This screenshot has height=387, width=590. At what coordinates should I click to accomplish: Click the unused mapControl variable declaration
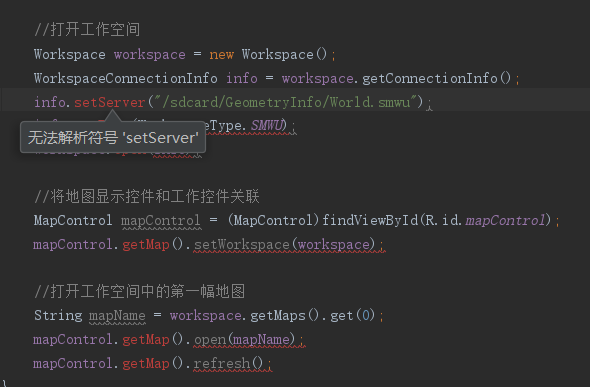coord(161,220)
